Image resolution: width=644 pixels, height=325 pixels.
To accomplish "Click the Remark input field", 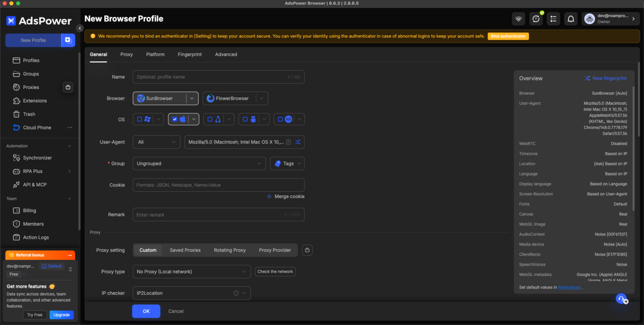I will pos(218,215).
